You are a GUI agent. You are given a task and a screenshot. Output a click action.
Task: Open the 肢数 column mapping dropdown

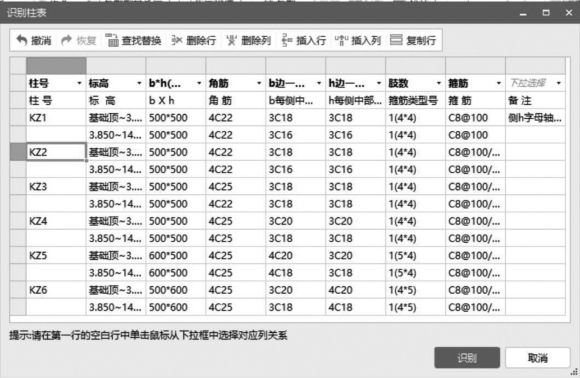click(x=439, y=83)
